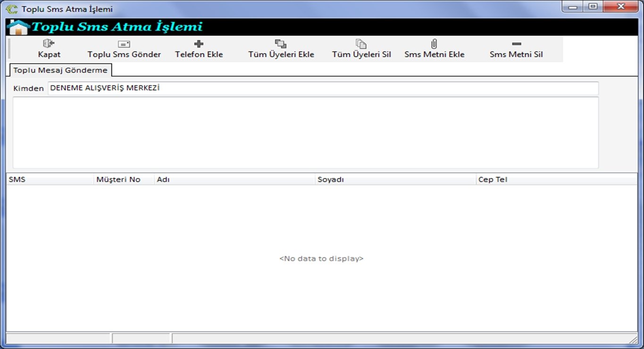This screenshot has height=349, width=644.
Task: Click the Sms Metni Sil minus icon
Action: (516, 44)
